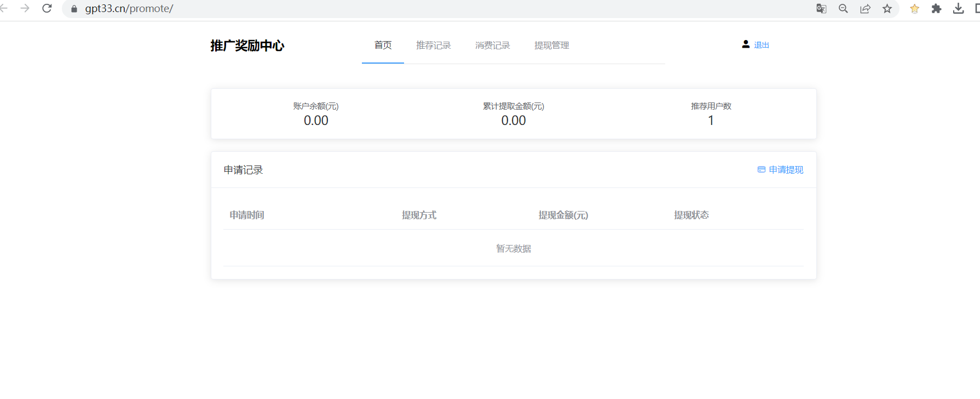Screen dimensions: 980x399
Task: Open the 提现管理 tab
Action: coord(552,45)
